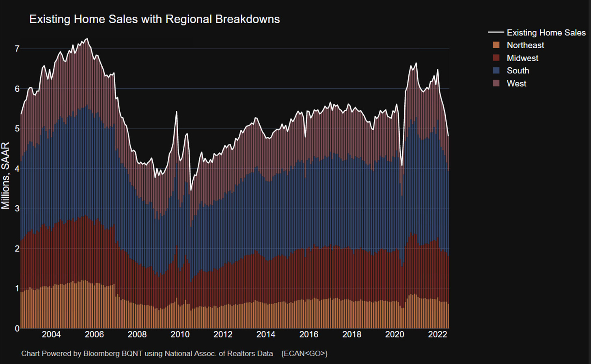Click the chart title Existing Home Sales with Regional Breakdowns
Image resolution: width=591 pixels, height=364 pixels.
[154, 19]
